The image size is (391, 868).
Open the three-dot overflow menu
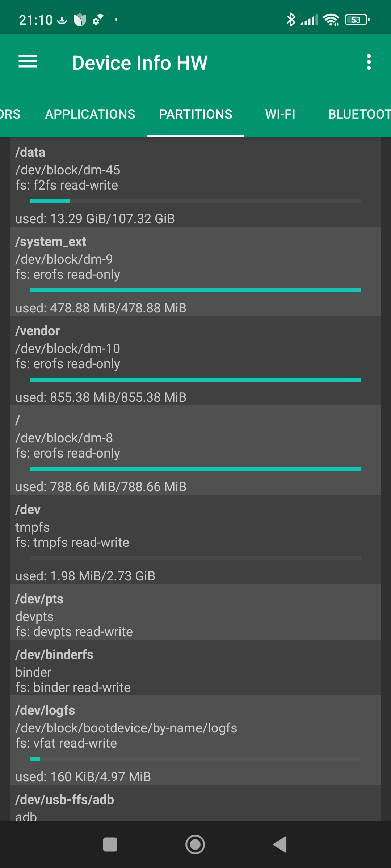coord(369,62)
